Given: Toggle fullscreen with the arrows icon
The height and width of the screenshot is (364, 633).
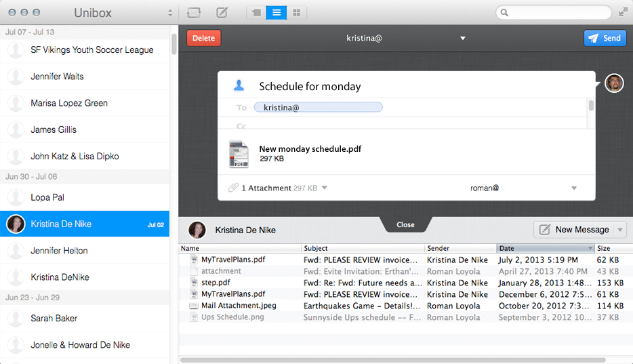Looking at the screenshot, I should tap(623, 12).
